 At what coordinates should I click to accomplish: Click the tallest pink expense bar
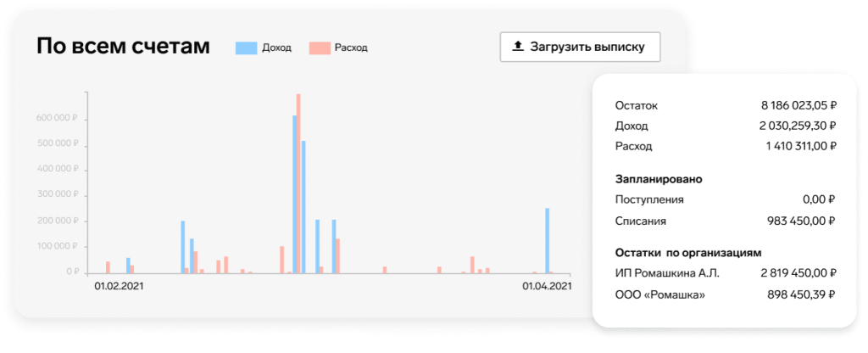[x=298, y=182]
